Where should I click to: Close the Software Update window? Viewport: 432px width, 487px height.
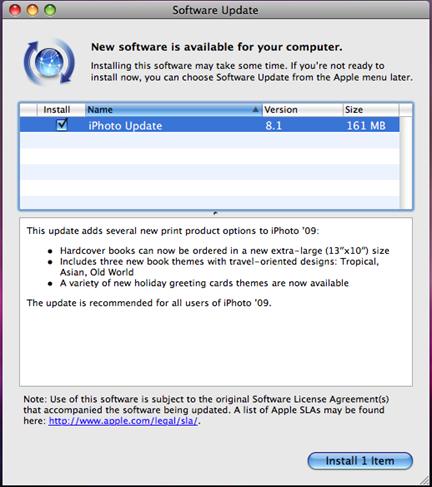pyautogui.click(x=15, y=10)
